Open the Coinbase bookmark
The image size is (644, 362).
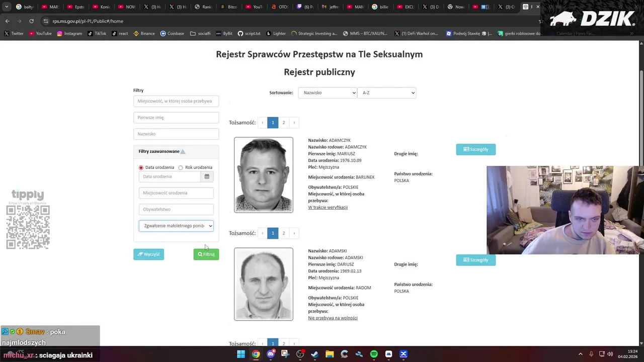pyautogui.click(x=172, y=34)
